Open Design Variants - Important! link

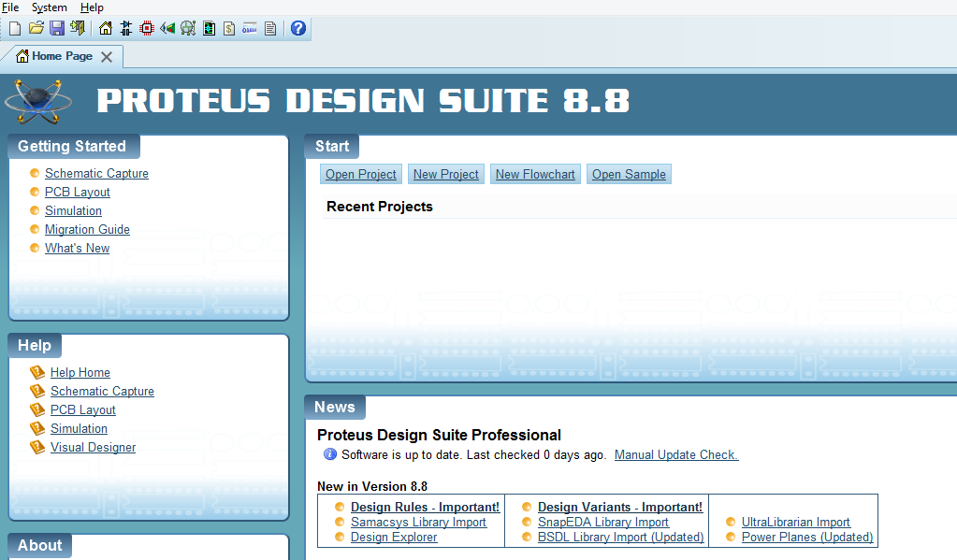[x=620, y=507]
